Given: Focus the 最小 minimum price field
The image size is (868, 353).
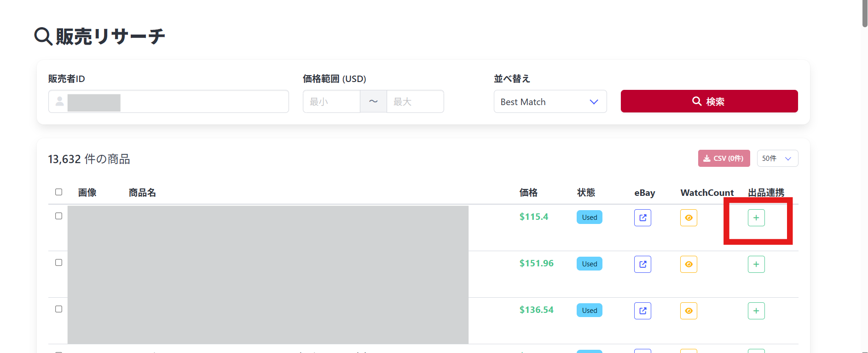Looking at the screenshot, I should pyautogui.click(x=331, y=101).
